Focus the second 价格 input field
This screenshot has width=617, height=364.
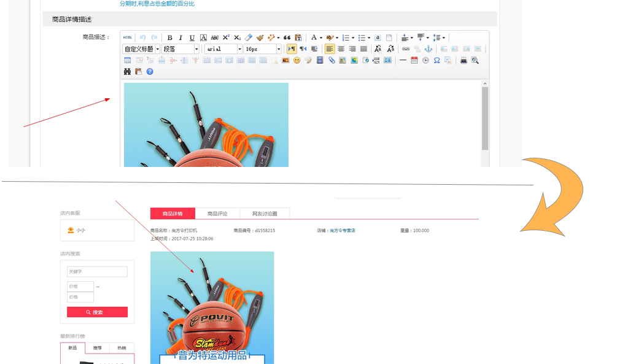point(80,297)
